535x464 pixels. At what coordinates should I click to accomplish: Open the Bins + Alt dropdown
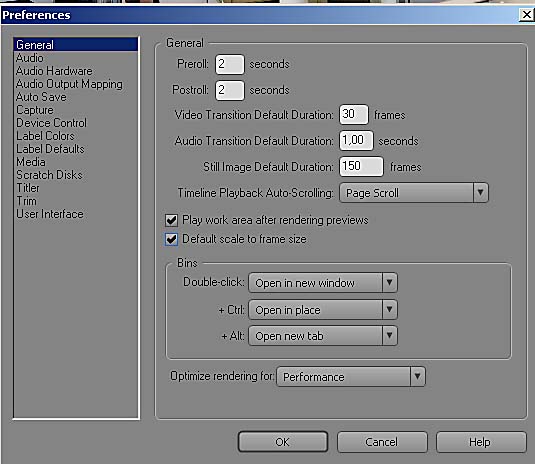323,336
